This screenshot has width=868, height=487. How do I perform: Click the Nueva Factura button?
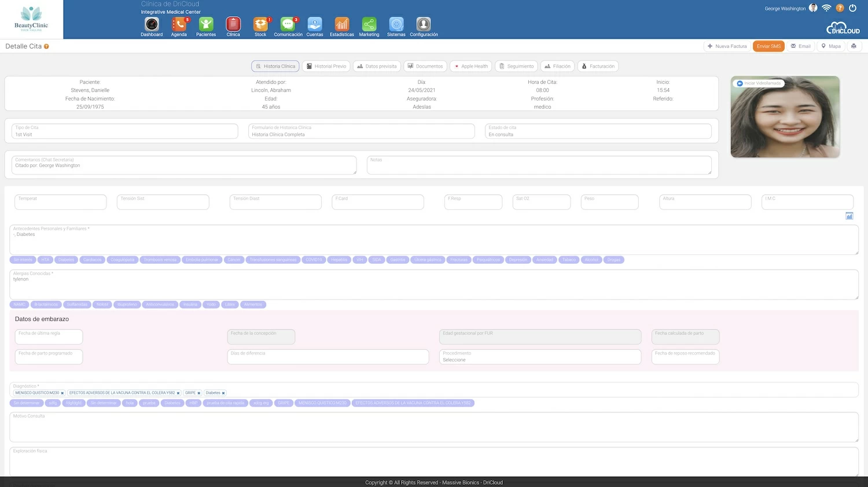pyautogui.click(x=727, y=46)
